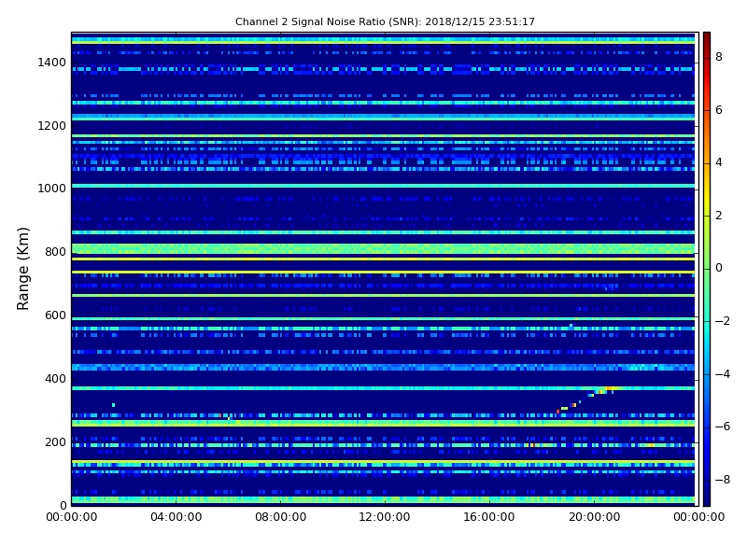Screen dimensions: 747x560
Task: Click the yellow horizontal band near 780 km
Action: (x=383, y=259)
